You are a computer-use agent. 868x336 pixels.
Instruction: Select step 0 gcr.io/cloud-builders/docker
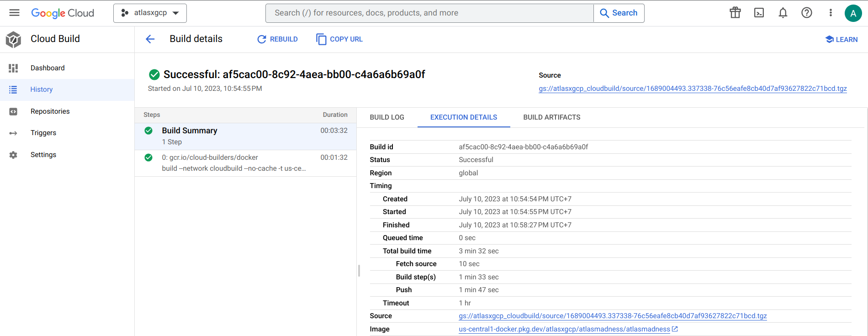[x=245, y=163]
